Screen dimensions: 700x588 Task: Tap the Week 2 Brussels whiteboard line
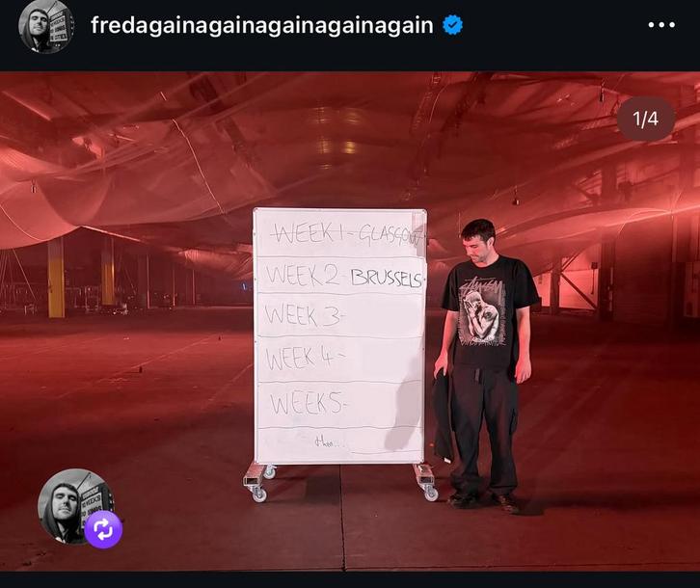pos(344,276)
